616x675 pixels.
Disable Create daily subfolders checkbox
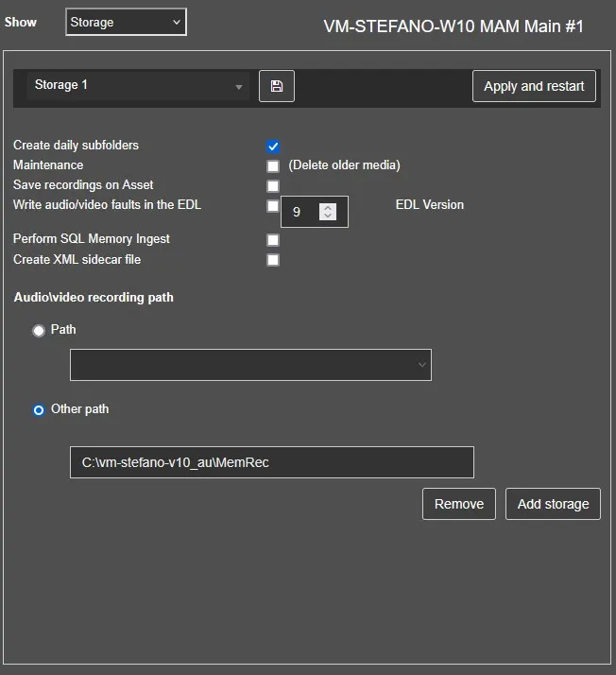coord(273,147)
